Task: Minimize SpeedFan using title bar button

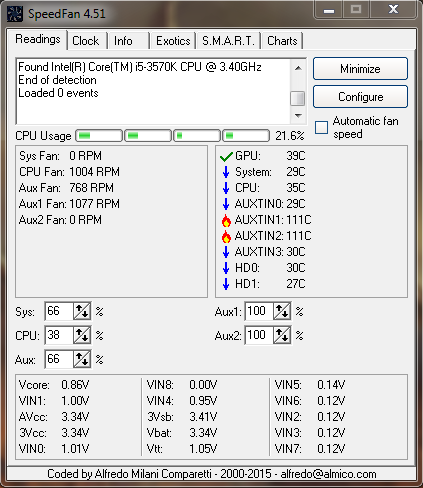Action: [329, 10]
